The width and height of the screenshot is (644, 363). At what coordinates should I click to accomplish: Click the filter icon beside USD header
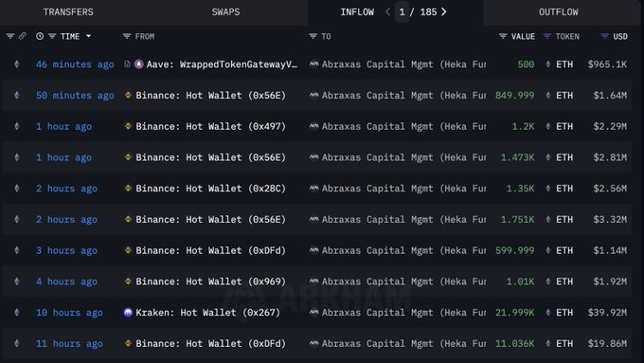pos(604,37)
